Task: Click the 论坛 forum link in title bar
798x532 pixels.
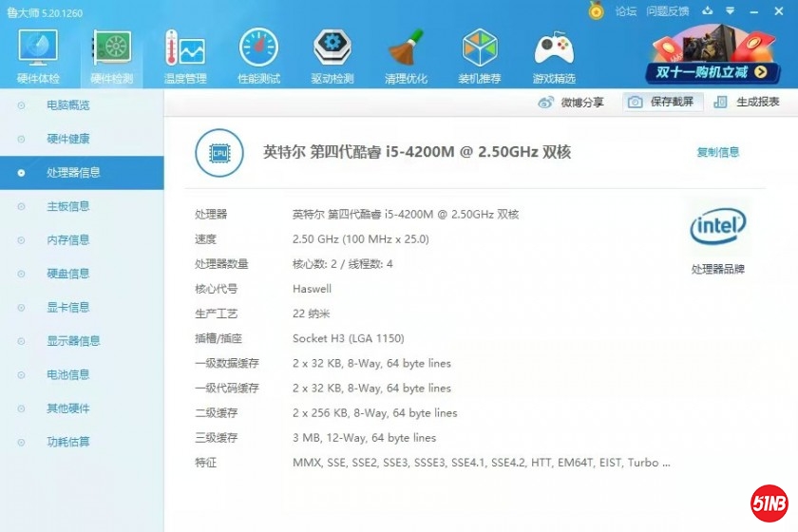Action: coord(625,11)
